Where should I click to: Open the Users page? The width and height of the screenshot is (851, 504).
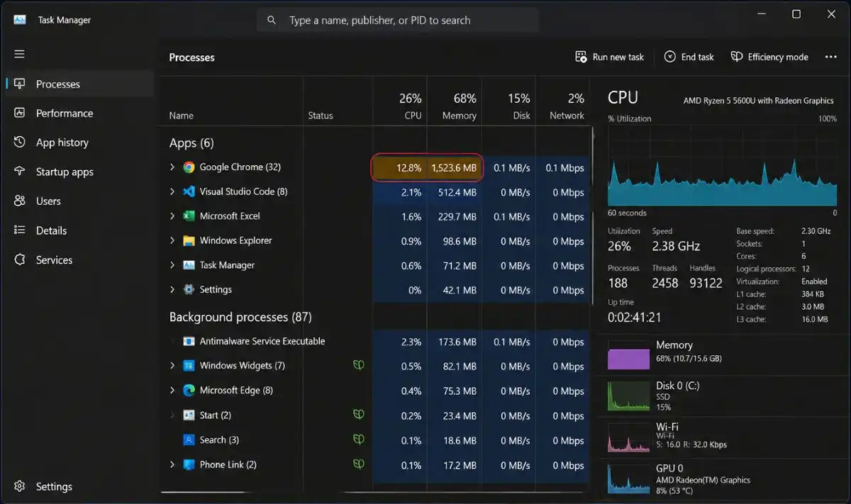[x=80, y=201]
